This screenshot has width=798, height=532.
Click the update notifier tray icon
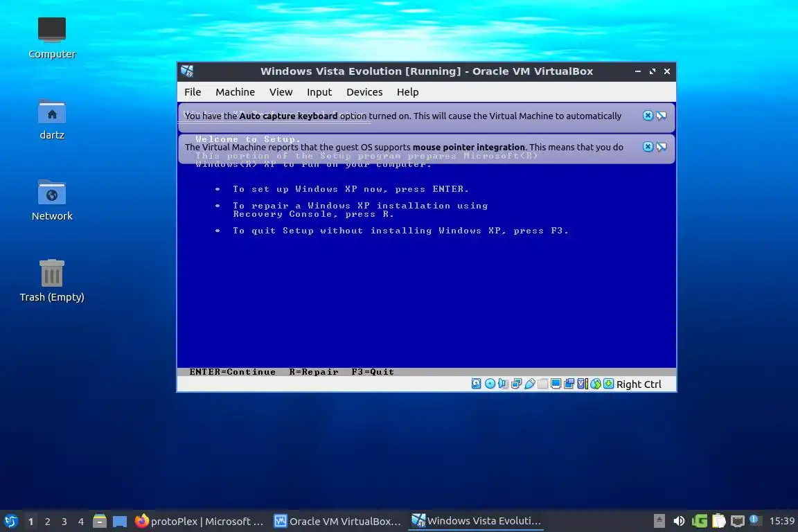click(x=755, y=520)
